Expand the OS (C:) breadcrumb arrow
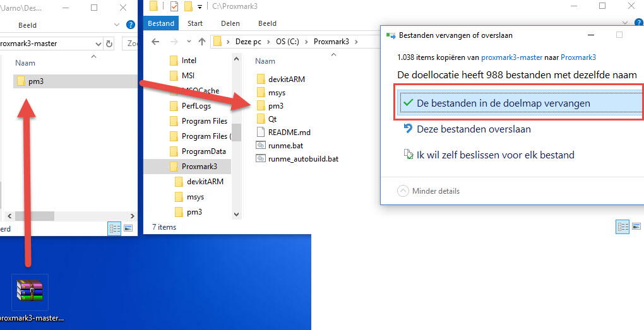 (x=305, y=42)
